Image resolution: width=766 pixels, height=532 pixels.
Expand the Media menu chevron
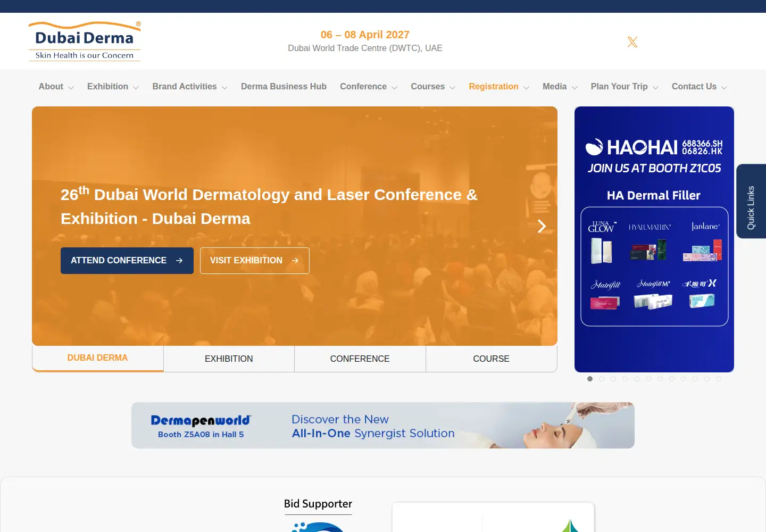[x=574, y=88]
